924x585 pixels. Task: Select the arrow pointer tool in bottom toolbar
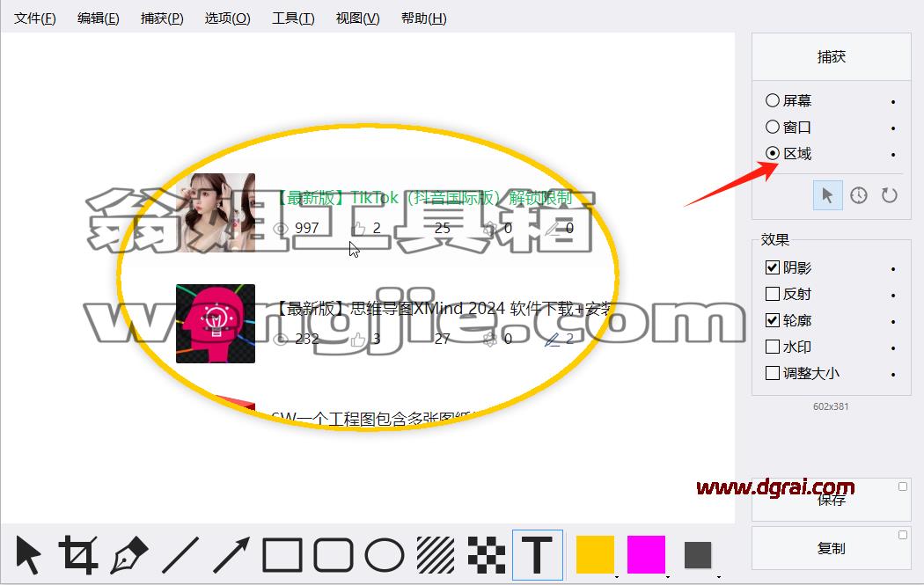coord(28,554)
